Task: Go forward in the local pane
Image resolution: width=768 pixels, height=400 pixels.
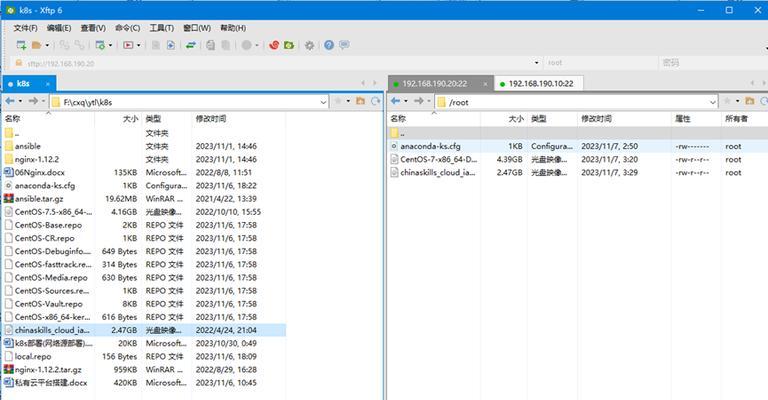Action: click(33, 101)
